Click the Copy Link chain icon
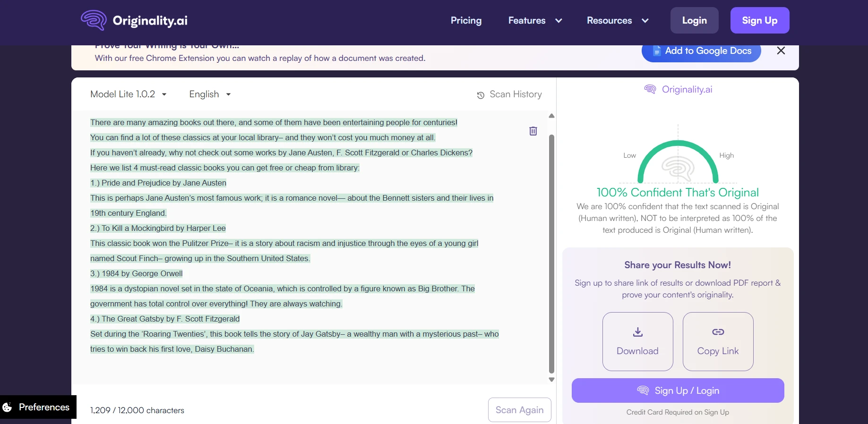The image size is (868, 424). pyautogui.click(x=718, y=332)
